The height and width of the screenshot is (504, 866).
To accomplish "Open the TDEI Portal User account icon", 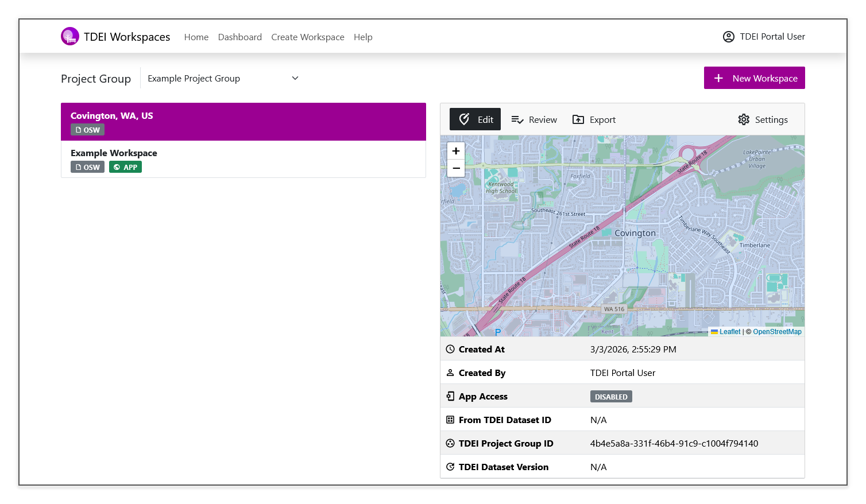I will pyautogui.click(x=728, y=36).
